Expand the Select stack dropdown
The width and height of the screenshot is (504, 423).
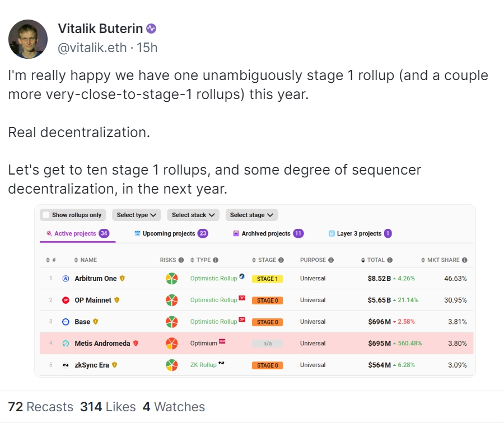point(193,215)
